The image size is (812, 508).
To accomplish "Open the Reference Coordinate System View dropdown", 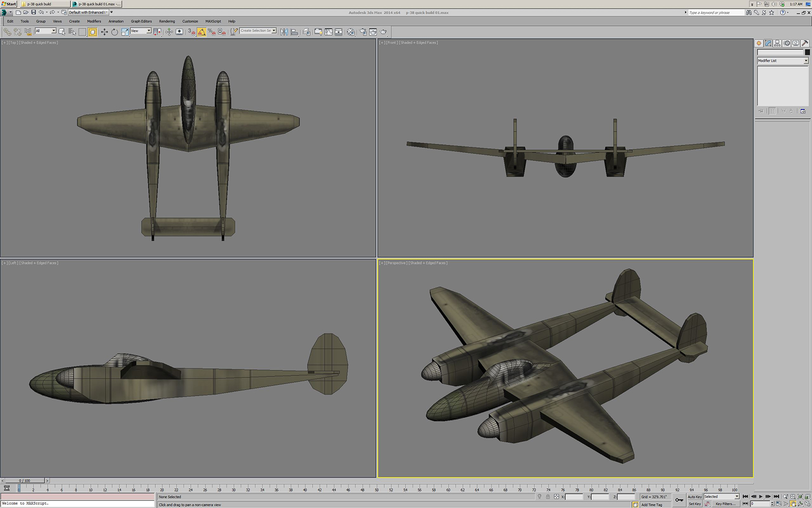I will coord(140,31).
